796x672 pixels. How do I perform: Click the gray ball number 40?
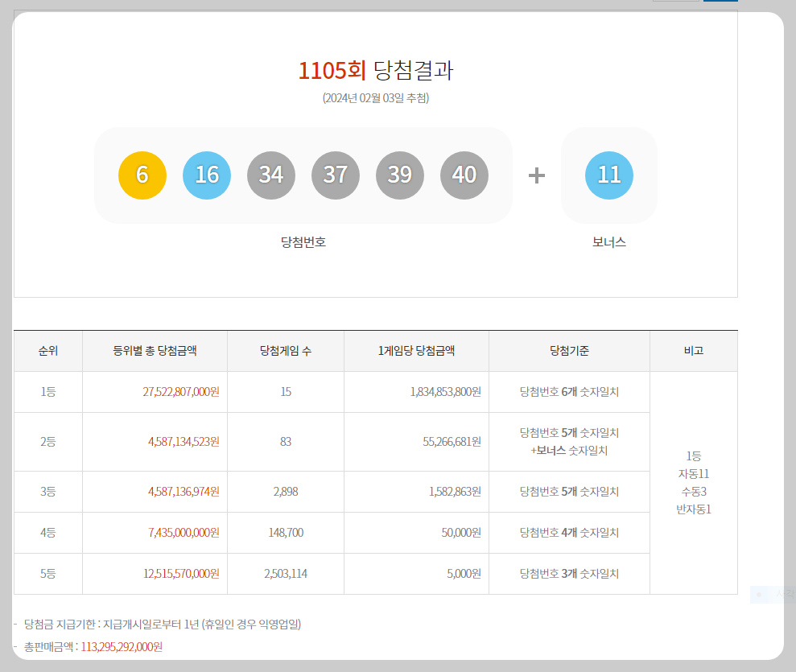pyautogui.click(x=464, y=175)
